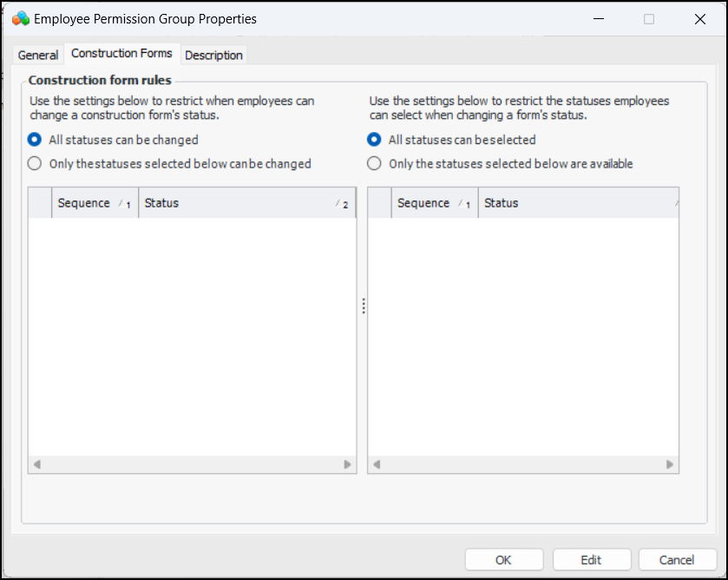The width and height of the screenshot is (728, 580).
Task: Click the left grid horizontal scrollbar track
Action: (192, 465)
